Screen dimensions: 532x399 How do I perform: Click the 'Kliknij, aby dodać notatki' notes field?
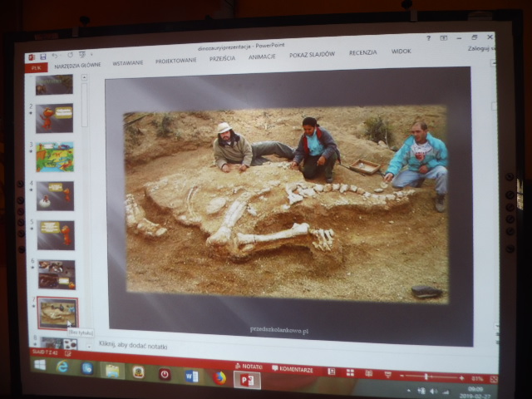coord(133,345)
